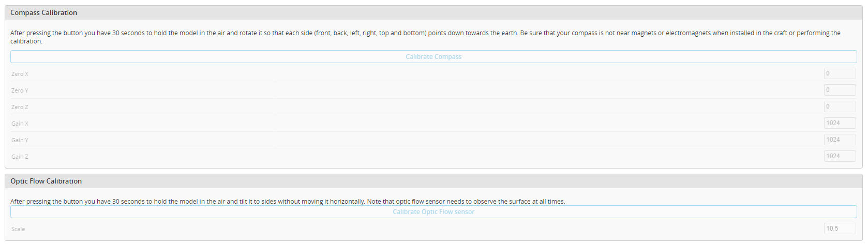Click the Zero Z label text
Viewport: 868px width, 244px height.
click(x=20, y=107)
